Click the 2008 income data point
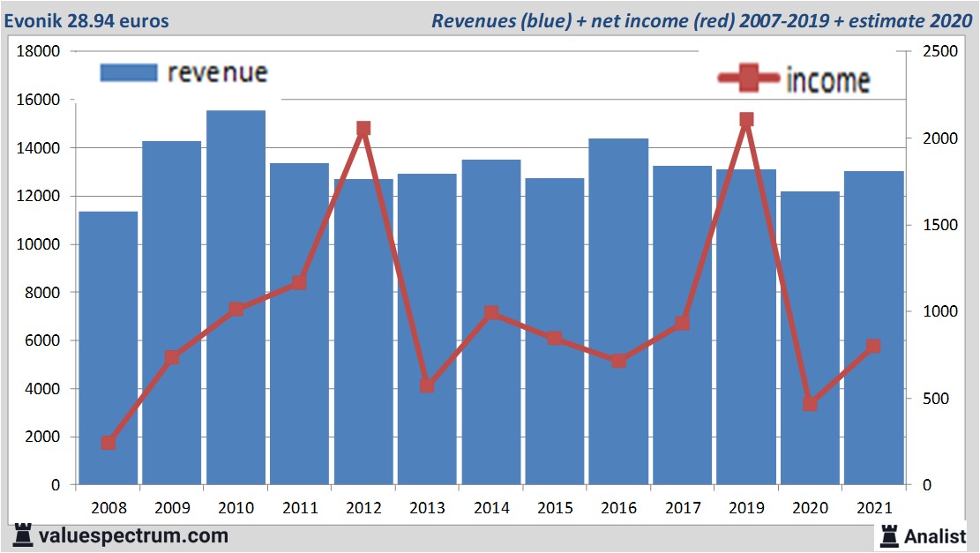 pos(108,443)
